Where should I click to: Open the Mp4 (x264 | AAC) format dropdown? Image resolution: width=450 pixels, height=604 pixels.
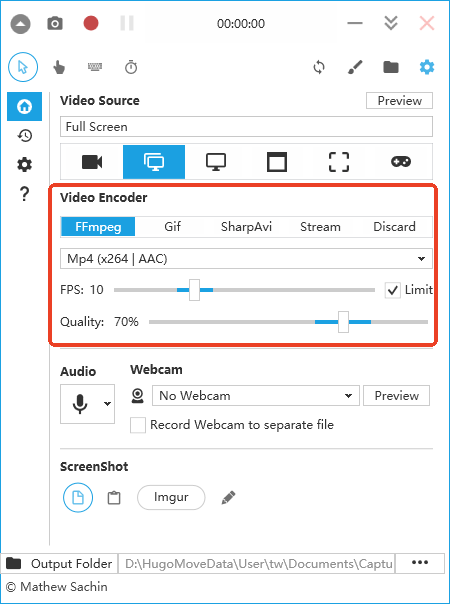click(x=246, y=258)
